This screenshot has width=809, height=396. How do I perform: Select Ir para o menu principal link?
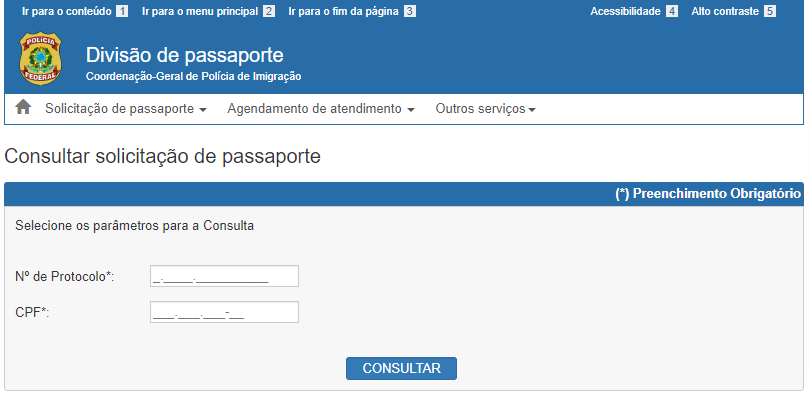200,11
